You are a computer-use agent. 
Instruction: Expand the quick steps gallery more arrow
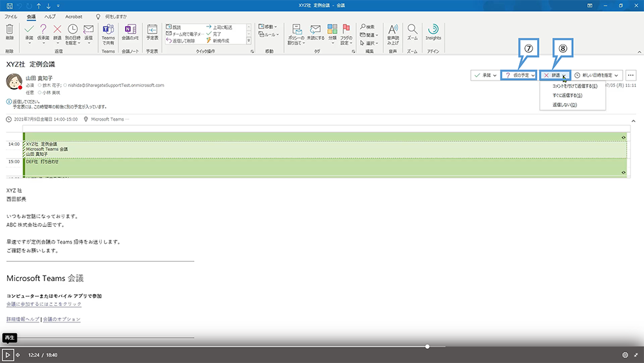pos(249,41)
